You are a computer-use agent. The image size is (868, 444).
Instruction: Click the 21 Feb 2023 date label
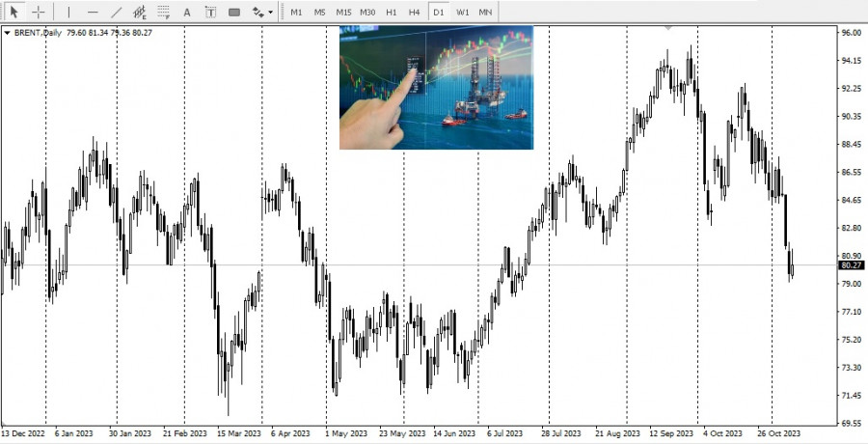[x=185, y=433]
